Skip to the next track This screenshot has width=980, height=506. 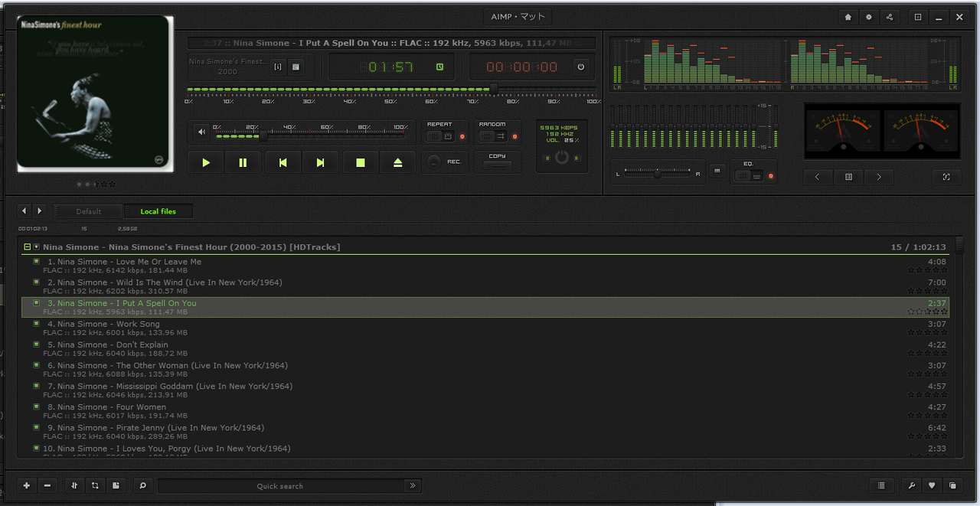click(321, 162)
